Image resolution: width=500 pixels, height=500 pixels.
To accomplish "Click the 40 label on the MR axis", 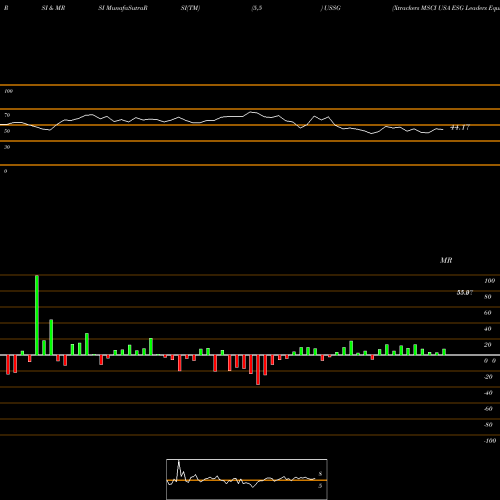I will tap(488, 329).
